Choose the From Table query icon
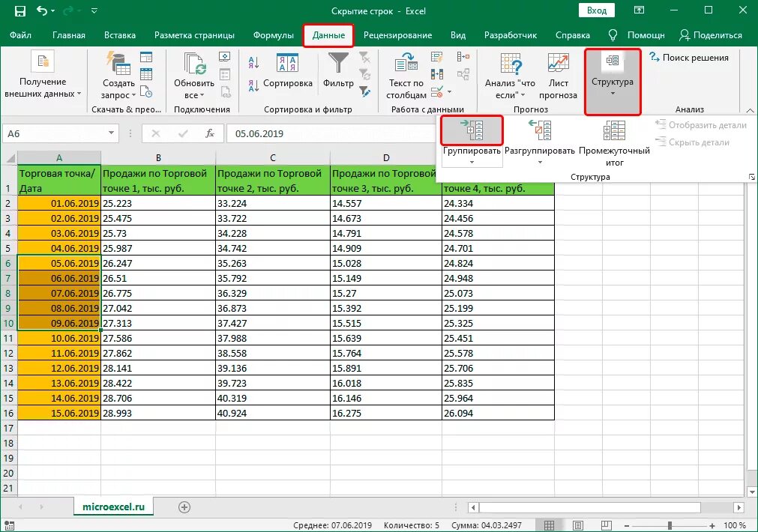758x532 pixels. (x=146, y=74)
